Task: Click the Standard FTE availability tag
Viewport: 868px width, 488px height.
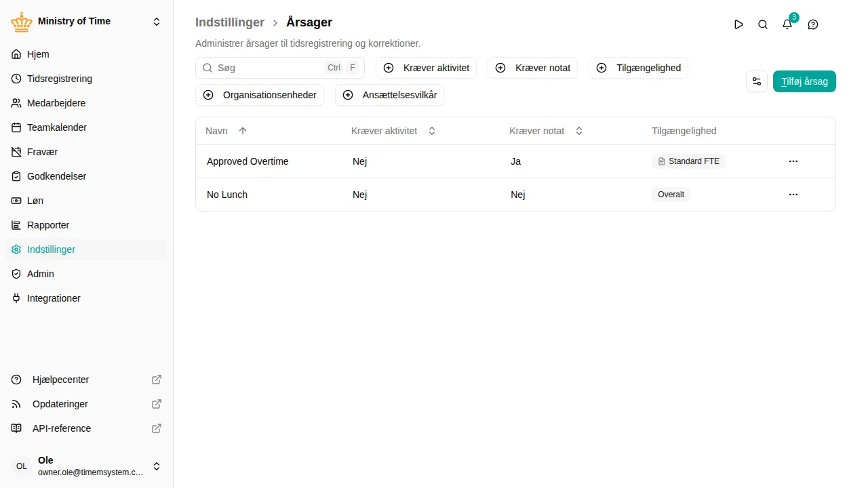Action: [688, 161]
